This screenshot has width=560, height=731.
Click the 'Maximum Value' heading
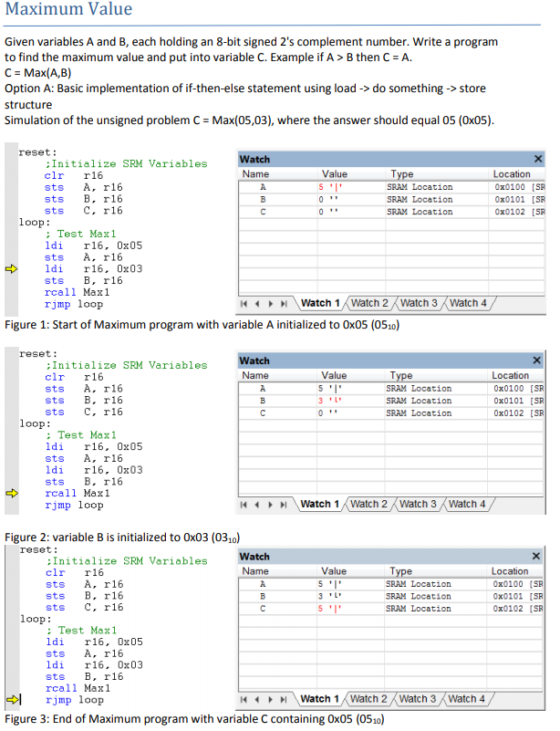[68, 8]
